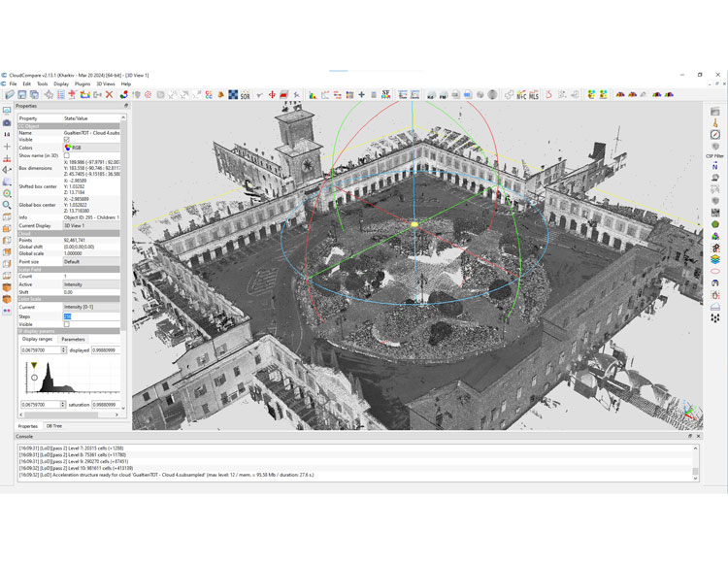
Task: Click the SF scalar field icon
Action: [385, 95]
